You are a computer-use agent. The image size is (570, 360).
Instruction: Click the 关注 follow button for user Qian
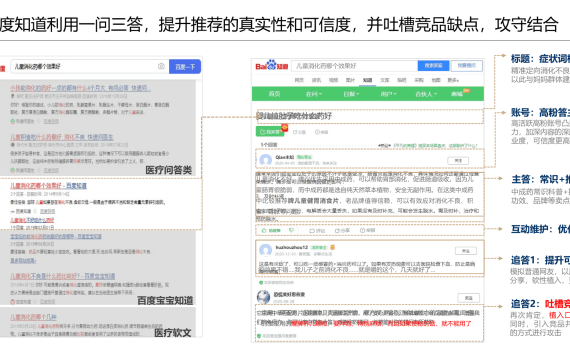point(458,161)
